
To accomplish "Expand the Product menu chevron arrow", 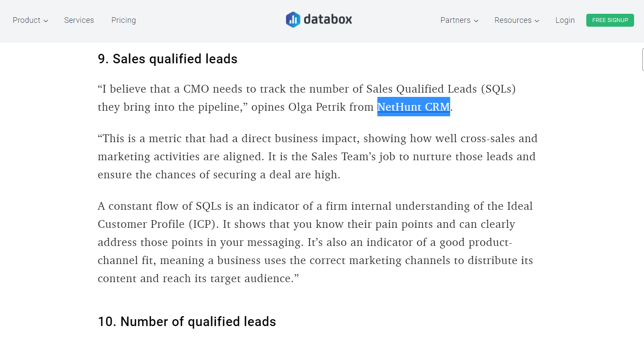I will (x=46, y=21).
